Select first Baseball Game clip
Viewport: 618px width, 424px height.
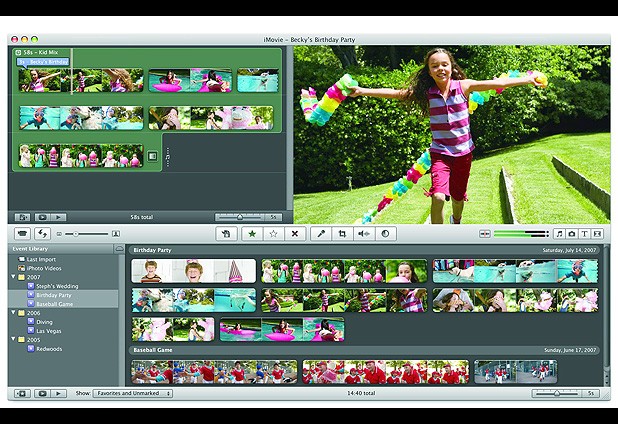[x=214, y=372]
